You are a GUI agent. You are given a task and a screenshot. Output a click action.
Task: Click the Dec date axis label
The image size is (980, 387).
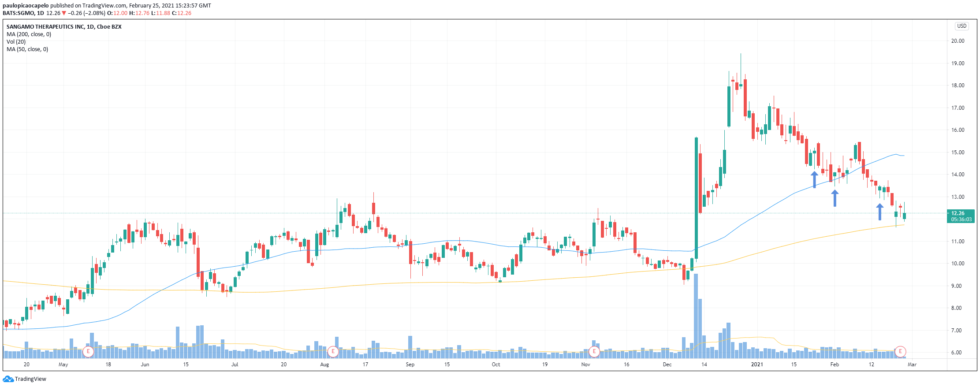667,365
